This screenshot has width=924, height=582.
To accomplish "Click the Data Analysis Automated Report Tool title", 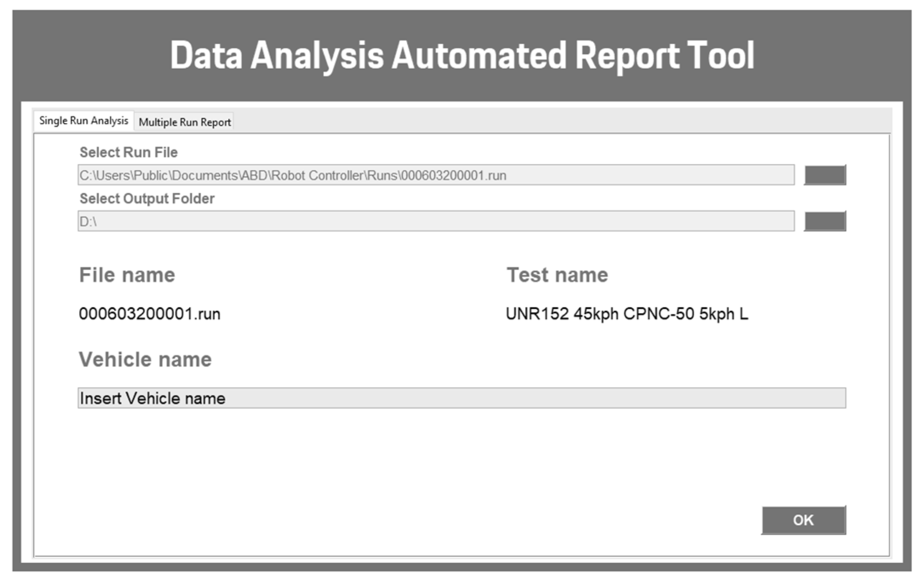I will (x=462, y=55).
